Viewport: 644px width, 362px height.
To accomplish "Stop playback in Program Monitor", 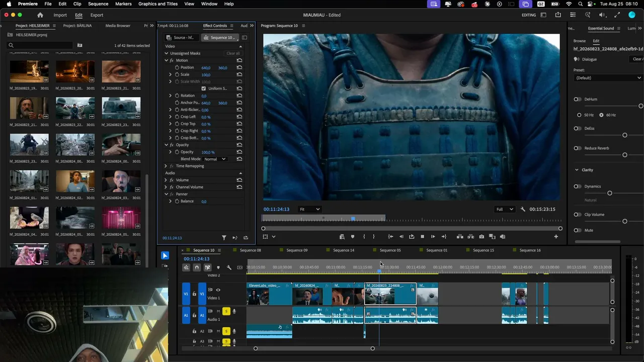I will pos(422,237).
